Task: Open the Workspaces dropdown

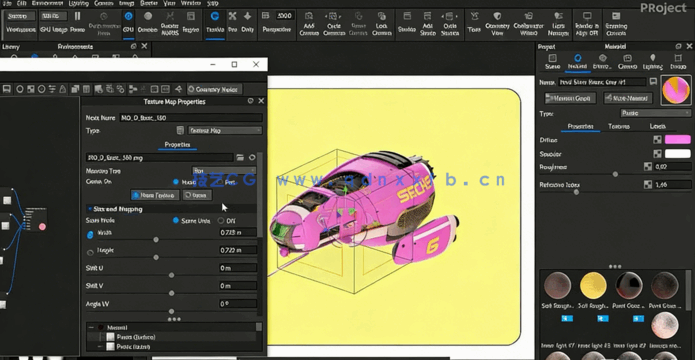Action: coord(21,16)
